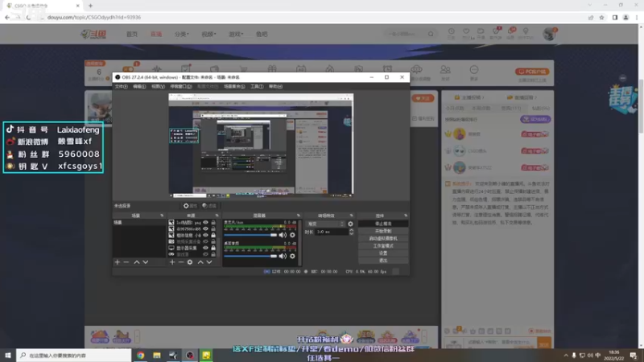Pop out the Sources (来源) dock panel

click(x=217, y=216)
